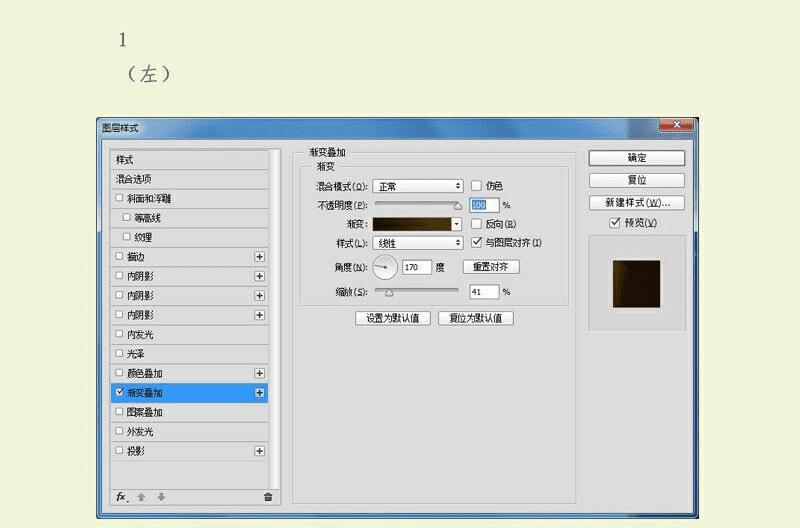Open the 颜色叠加 settings row
Image resolution: width=800 pixels, height=528 pixels.
(x=189, y=373)
